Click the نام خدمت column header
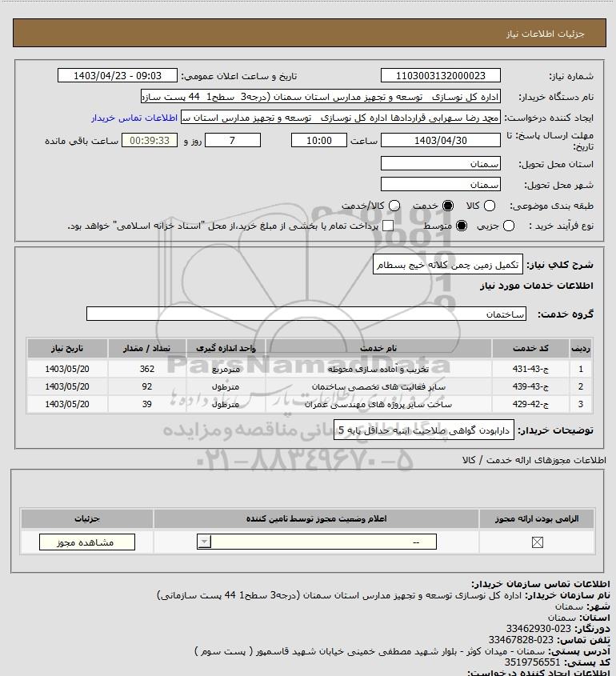The height and width of the screenshot is (676, 616). 378,348
